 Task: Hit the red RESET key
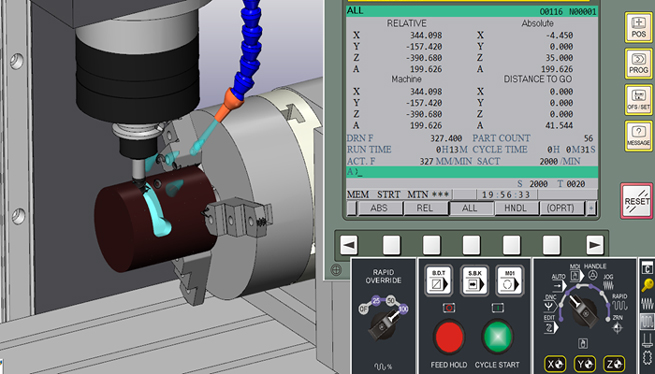637,201
